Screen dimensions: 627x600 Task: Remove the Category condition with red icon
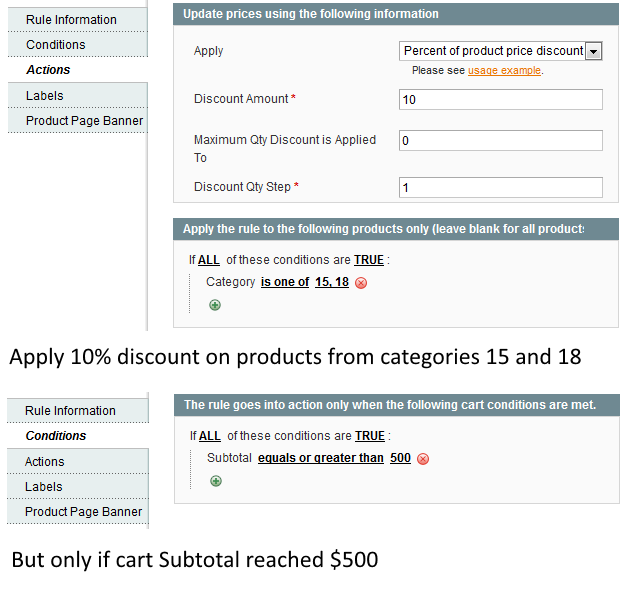[x=361, y=283]
